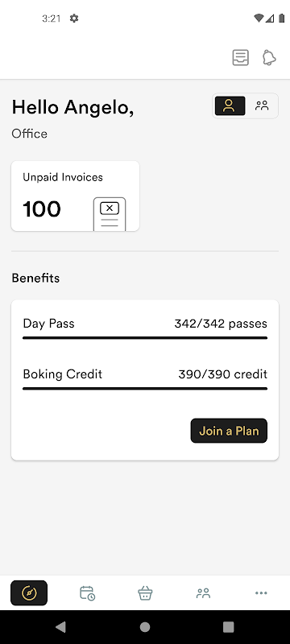Open the compass home tab
Image resolution: width=290 pixels, height=644 pixels.
click(x=29, y=592)
